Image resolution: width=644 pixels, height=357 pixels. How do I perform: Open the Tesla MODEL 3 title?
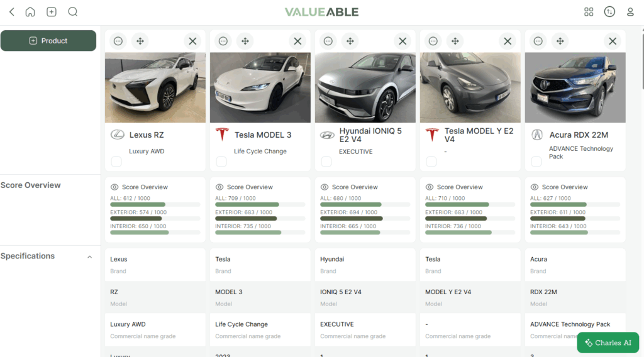pos(263,135)
